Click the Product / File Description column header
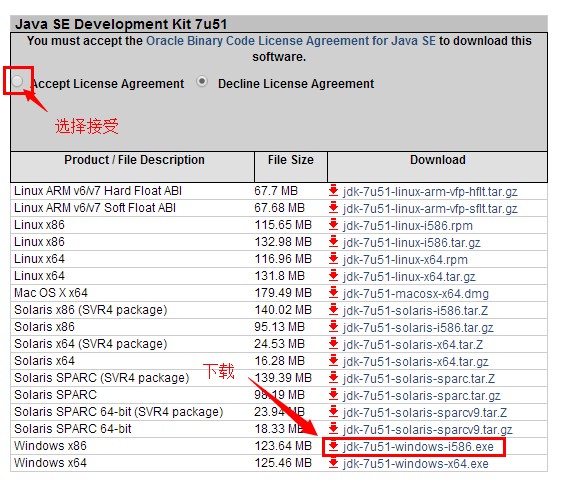 134,160
